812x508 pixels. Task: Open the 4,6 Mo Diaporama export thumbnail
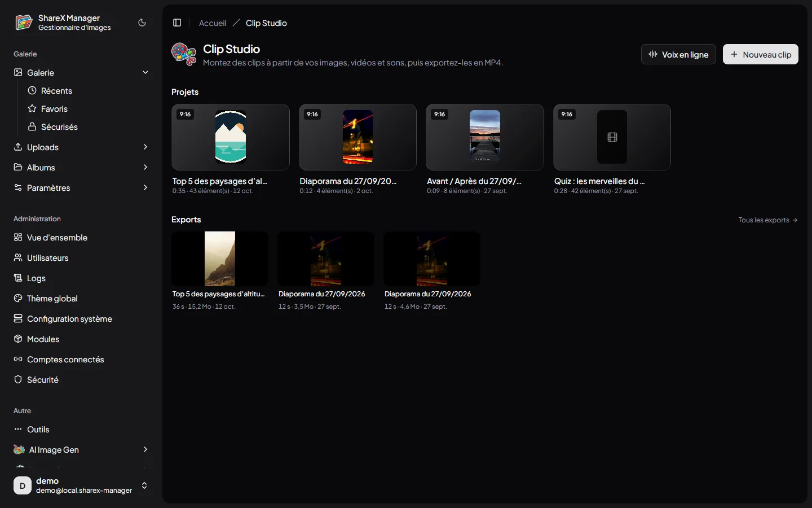[x=432, y=259]
